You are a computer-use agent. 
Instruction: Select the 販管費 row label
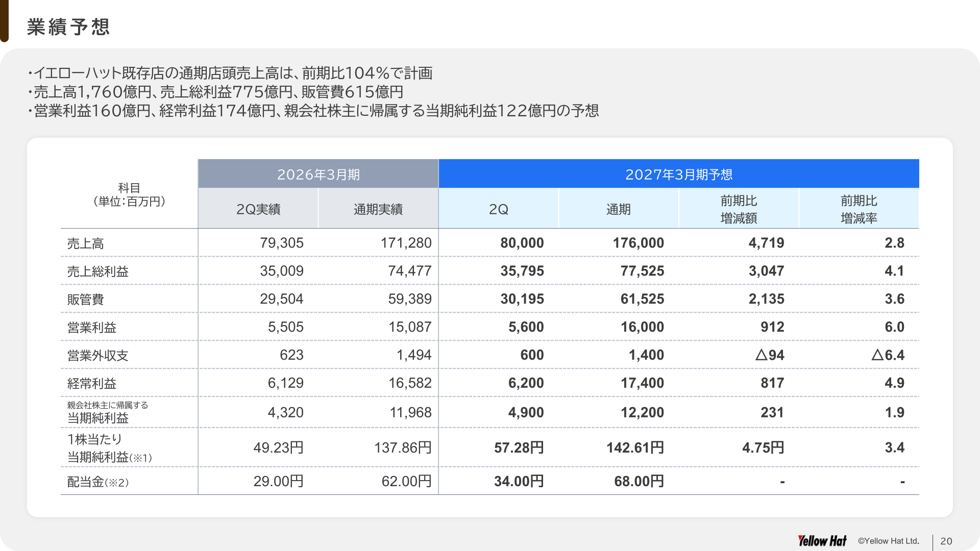tap(85, 299)
